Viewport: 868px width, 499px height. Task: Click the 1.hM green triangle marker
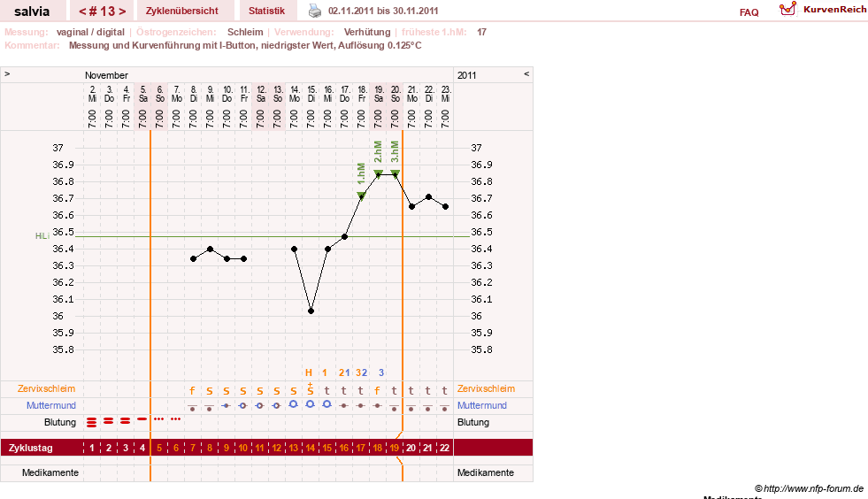[361, 195]
